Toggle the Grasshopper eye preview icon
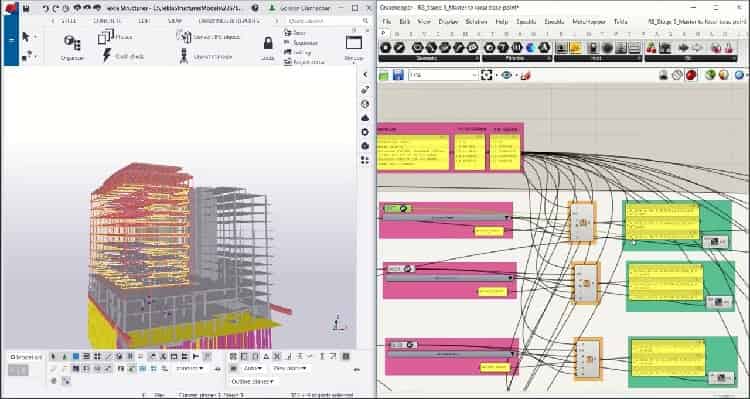The image size is (750, 399). (507, 75)
